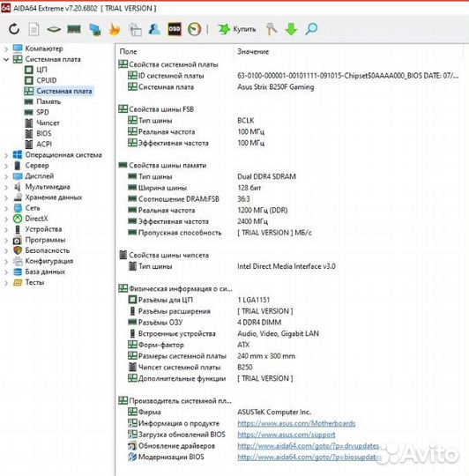
Task: Open BIOS in the tree
Action: point(44,134)
